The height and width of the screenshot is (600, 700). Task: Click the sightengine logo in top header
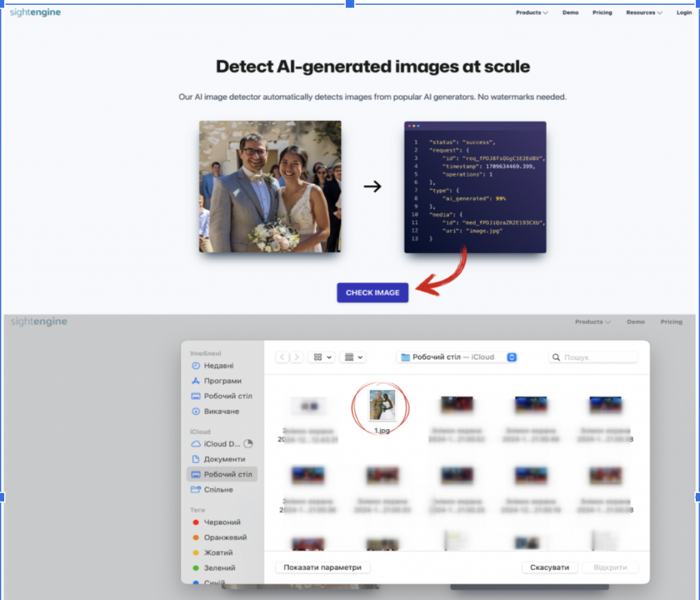pos(36,12)
